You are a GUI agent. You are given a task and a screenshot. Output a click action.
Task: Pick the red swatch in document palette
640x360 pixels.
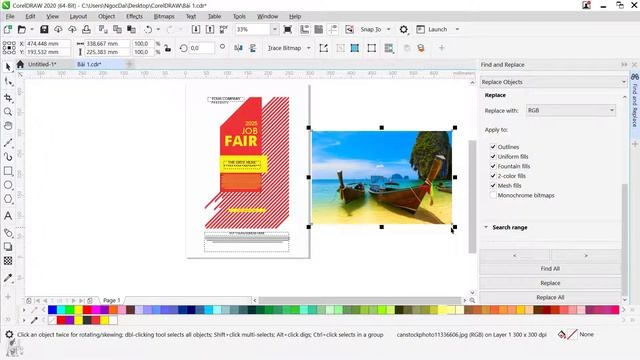pos(61,320)
